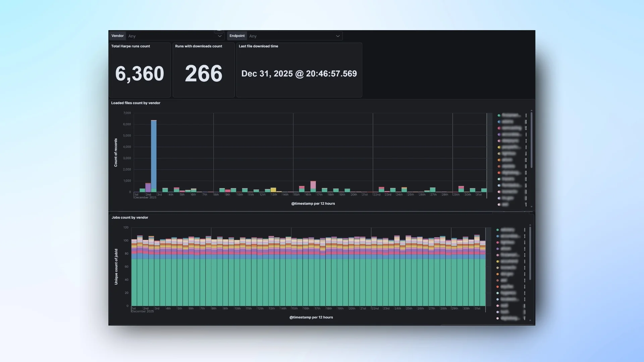
Task: Open actions menu for the first vendor in files legend
Action: (526, 115)
